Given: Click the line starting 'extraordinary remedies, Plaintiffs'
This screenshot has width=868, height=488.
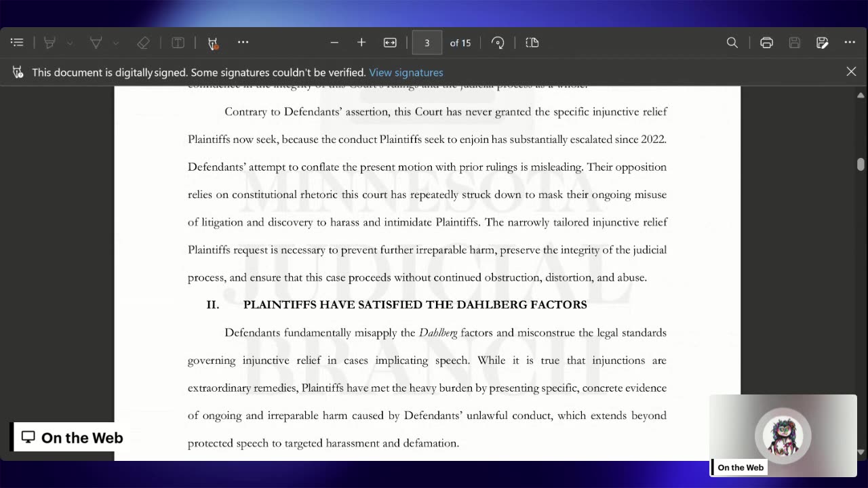Looking at the screenshot, I should point(427,388).
